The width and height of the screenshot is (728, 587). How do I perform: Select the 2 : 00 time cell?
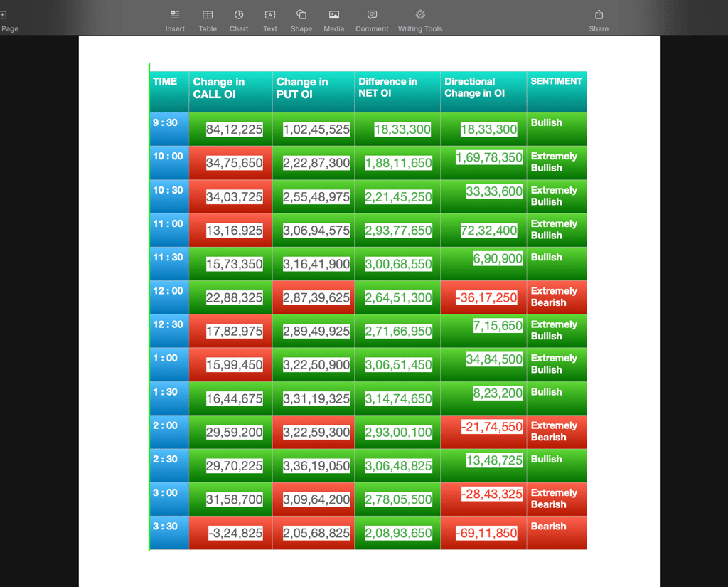pyautogui.click(x=169, y=432)
